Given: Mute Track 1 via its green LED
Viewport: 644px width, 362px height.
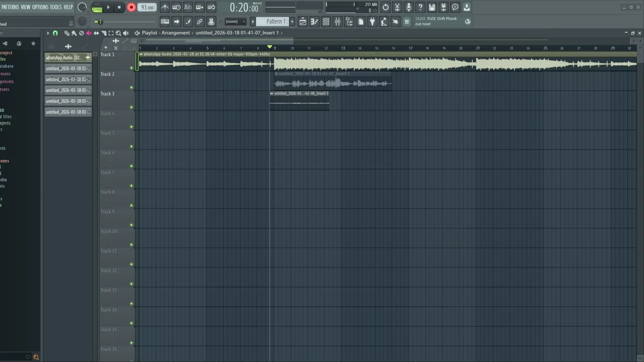Looking at the screenshot, I should pos(132,68).
